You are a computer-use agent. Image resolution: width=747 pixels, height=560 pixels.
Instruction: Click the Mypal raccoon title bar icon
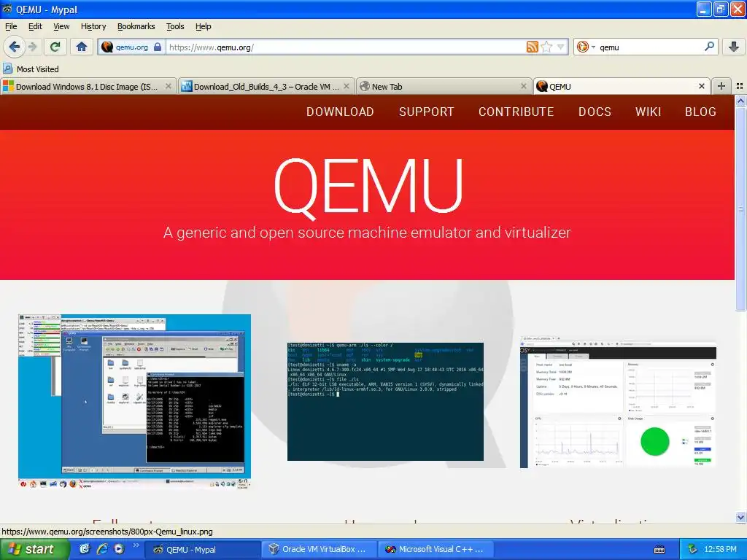(7, 9)
